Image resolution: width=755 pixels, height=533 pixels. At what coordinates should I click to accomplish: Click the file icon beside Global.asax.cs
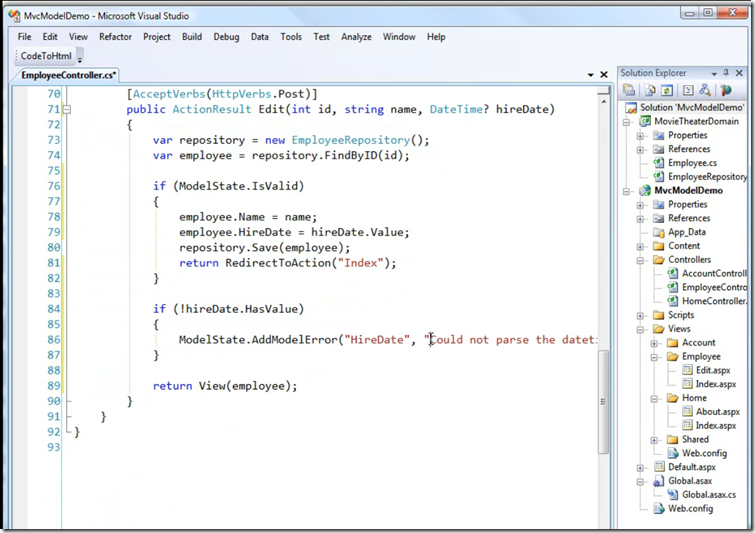click(x=673, y=494)
